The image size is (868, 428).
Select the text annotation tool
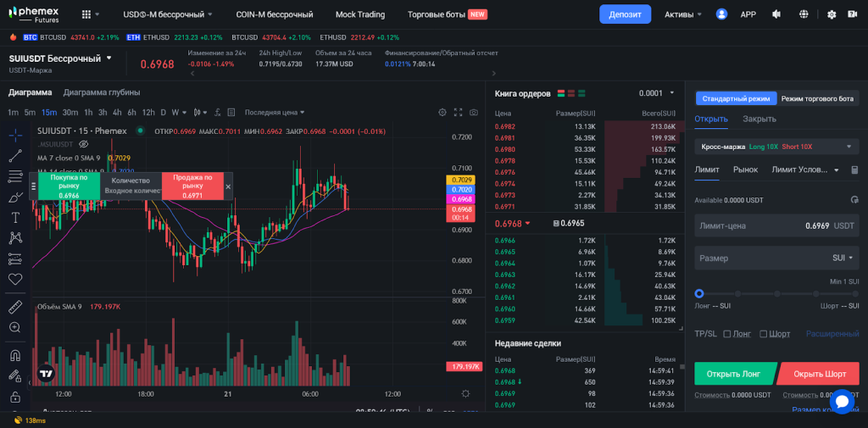pyautogui.click(x=15, y=217)
